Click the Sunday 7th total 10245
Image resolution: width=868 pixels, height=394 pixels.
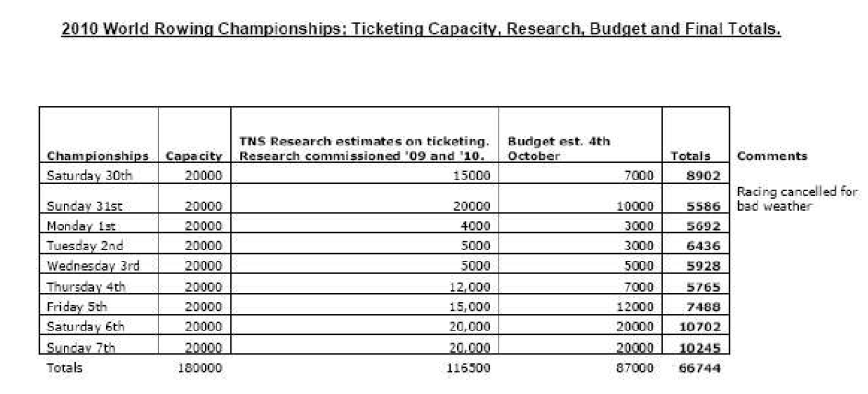click(700, 347)
